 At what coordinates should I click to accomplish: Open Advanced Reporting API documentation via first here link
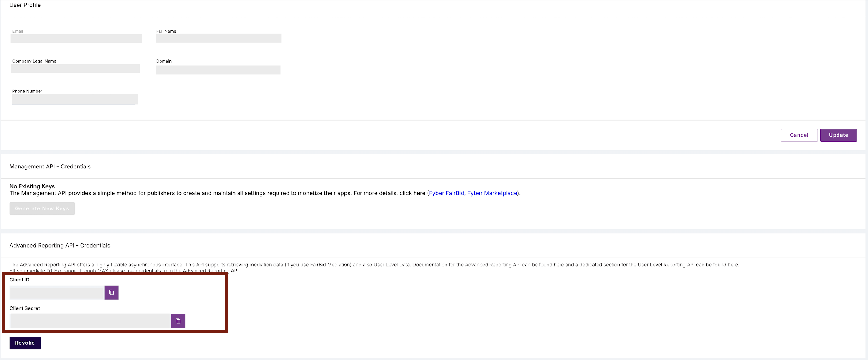[559, 265]
